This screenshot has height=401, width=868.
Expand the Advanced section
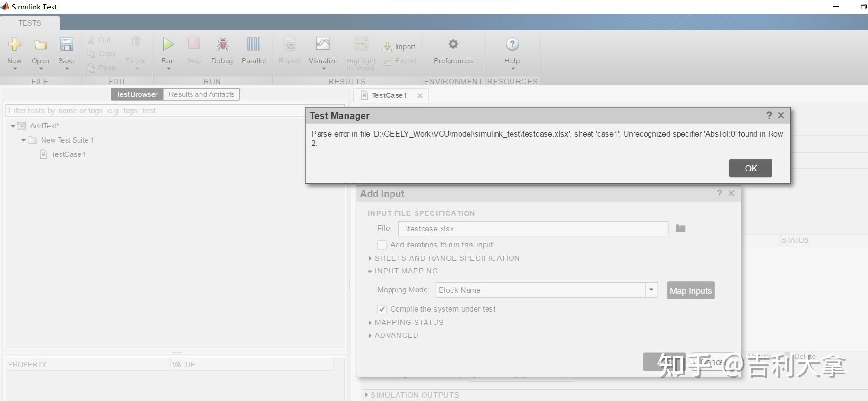(370, 335)
